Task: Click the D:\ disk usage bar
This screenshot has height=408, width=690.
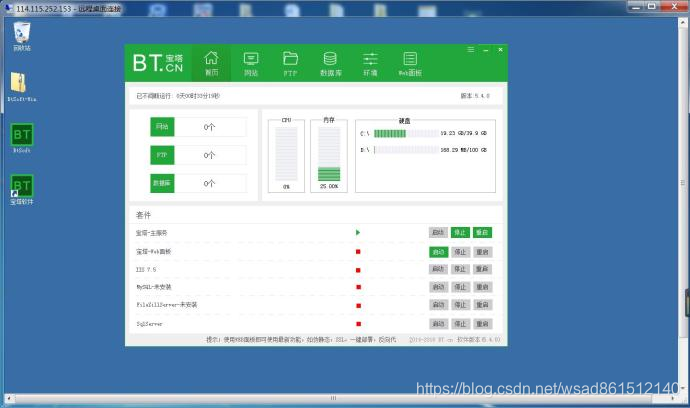Action: pyautogui.click(x=406, y=150)
